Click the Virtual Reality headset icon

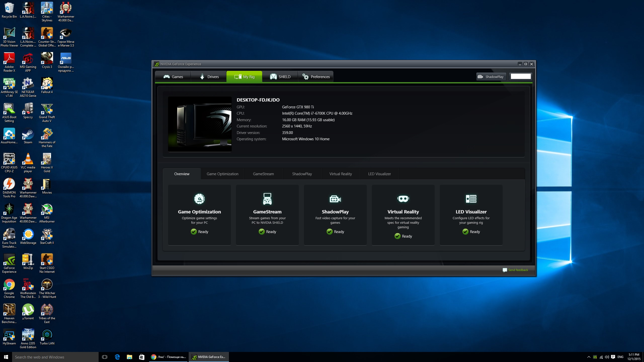coord(403,199)
